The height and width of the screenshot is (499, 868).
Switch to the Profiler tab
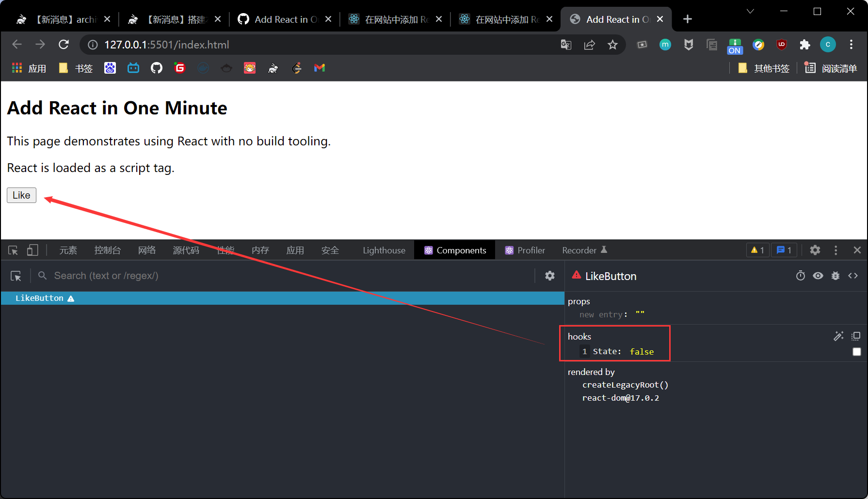(x=525, y=250)
